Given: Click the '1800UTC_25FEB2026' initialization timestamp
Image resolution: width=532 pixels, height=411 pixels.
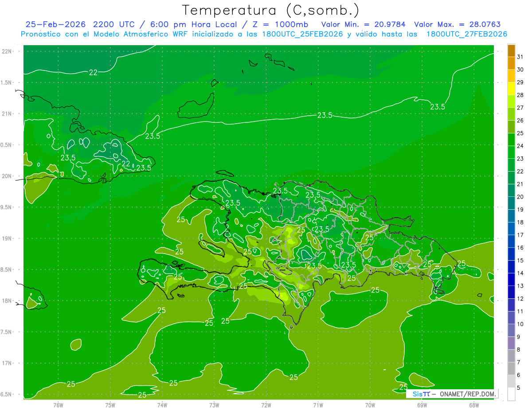Looking at the screenshot, I should 302,34.
